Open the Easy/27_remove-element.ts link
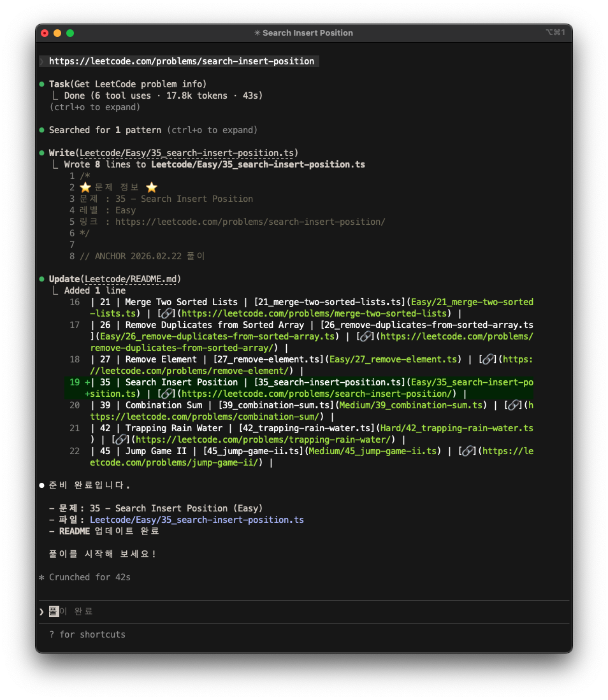 (393, 359)
